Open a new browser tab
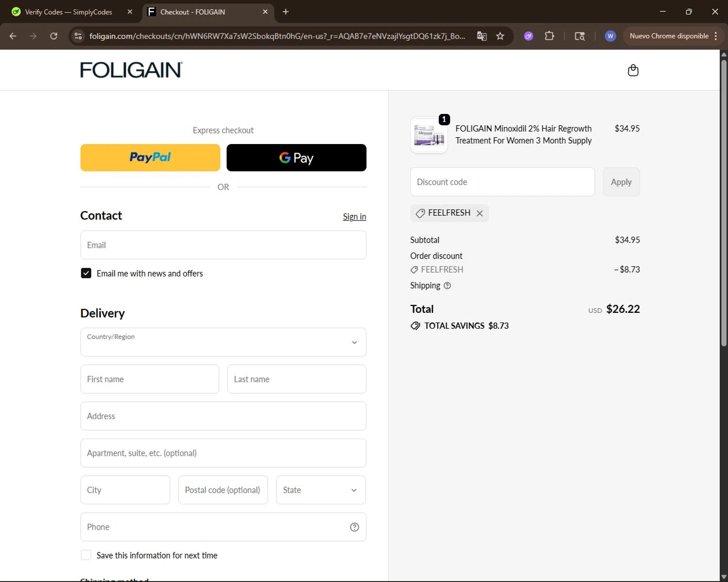The width and height of the screenshot is (728, 582). coord(285,12)
